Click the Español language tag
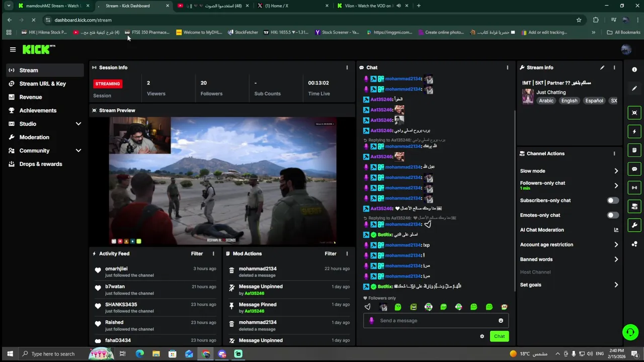Image resolution: width=644 pixels, height=362 pixels. pyautogui.click(x=594, y=101)
